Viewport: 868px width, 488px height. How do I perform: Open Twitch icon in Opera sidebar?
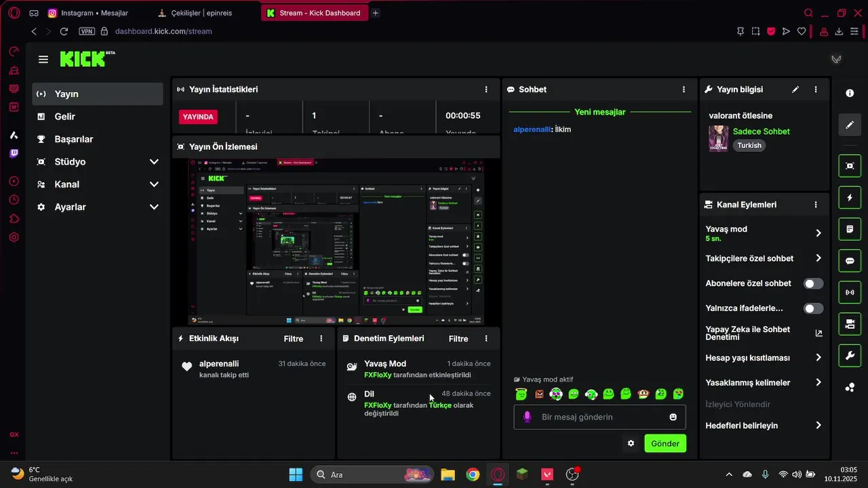(14, 153)
